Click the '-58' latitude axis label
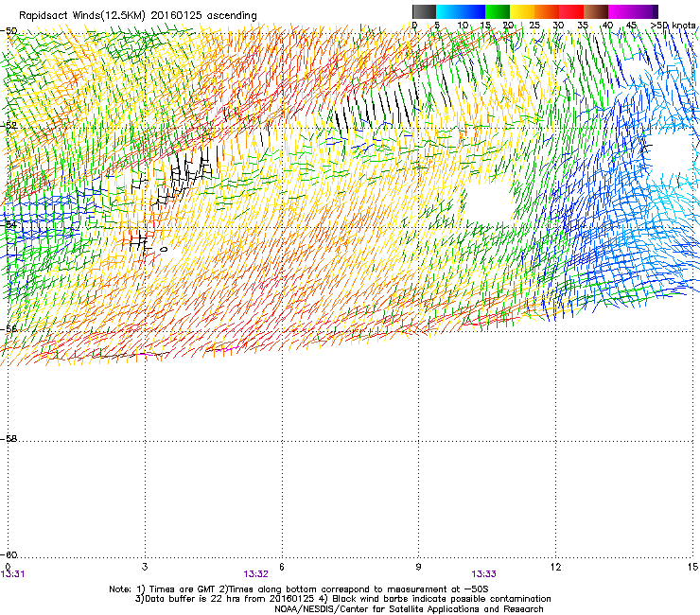 [x=9, y=439]
